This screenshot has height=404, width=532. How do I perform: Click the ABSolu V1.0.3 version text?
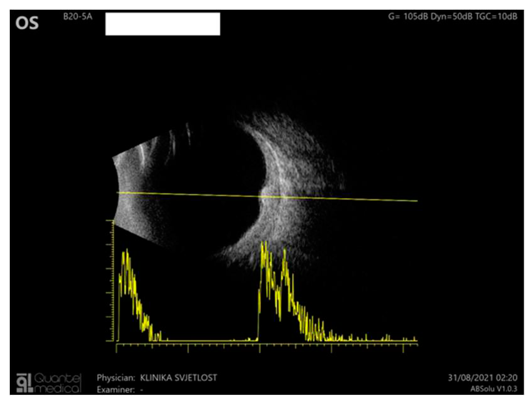coord(494,389)
